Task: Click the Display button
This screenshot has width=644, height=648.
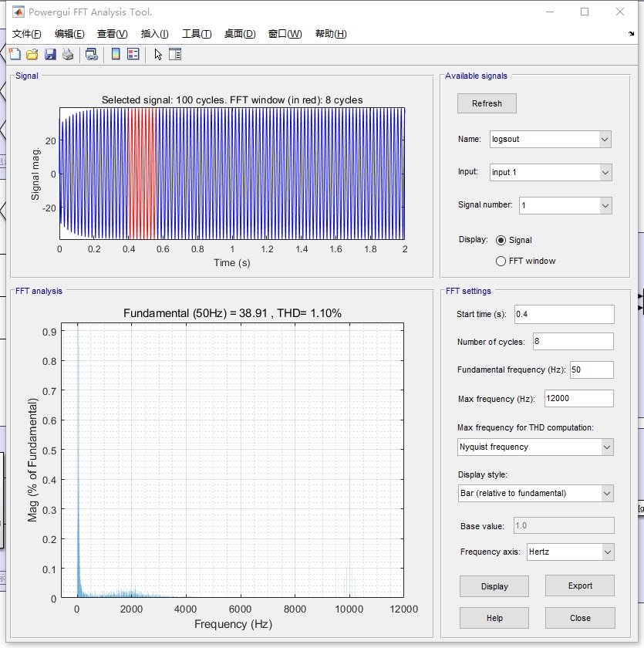Action: click(494, 586)
